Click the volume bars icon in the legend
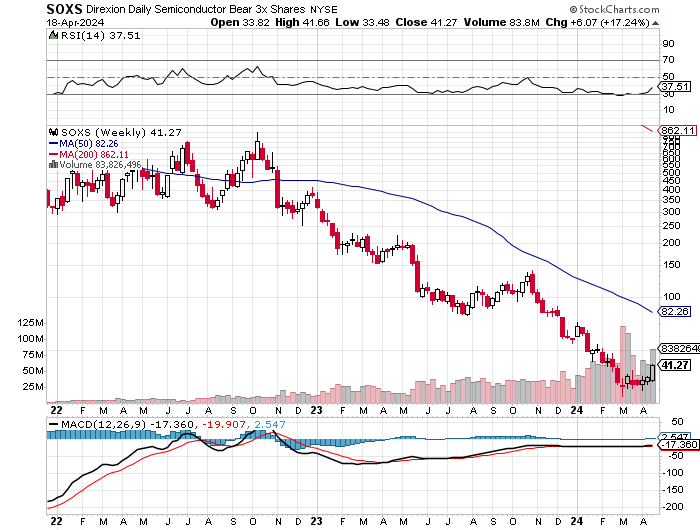Viewport: 700px width, 530px height. 53,165
